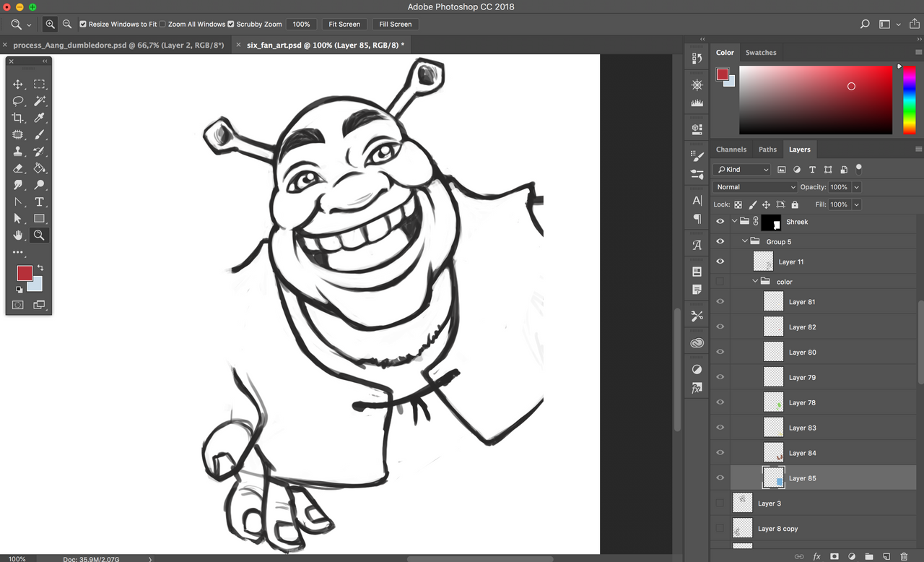Open the Edit Toolbar three-dots menu

[18, 252]
